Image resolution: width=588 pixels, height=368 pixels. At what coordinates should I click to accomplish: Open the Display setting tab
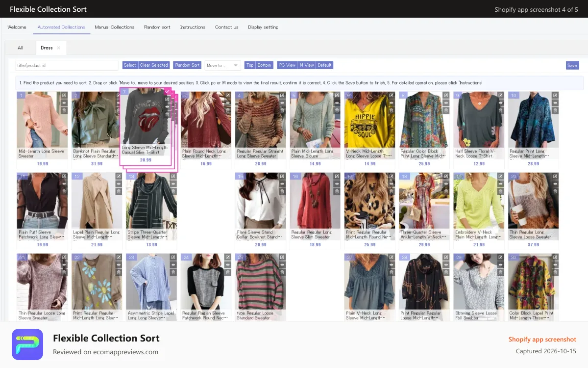pyautogui.click(x=263, y=27)
